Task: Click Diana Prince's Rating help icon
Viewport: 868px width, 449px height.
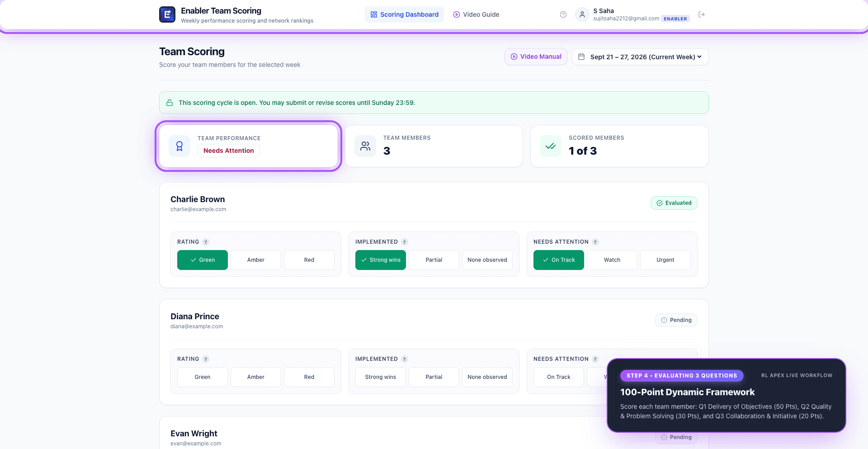Action: [x=206, y=359]
